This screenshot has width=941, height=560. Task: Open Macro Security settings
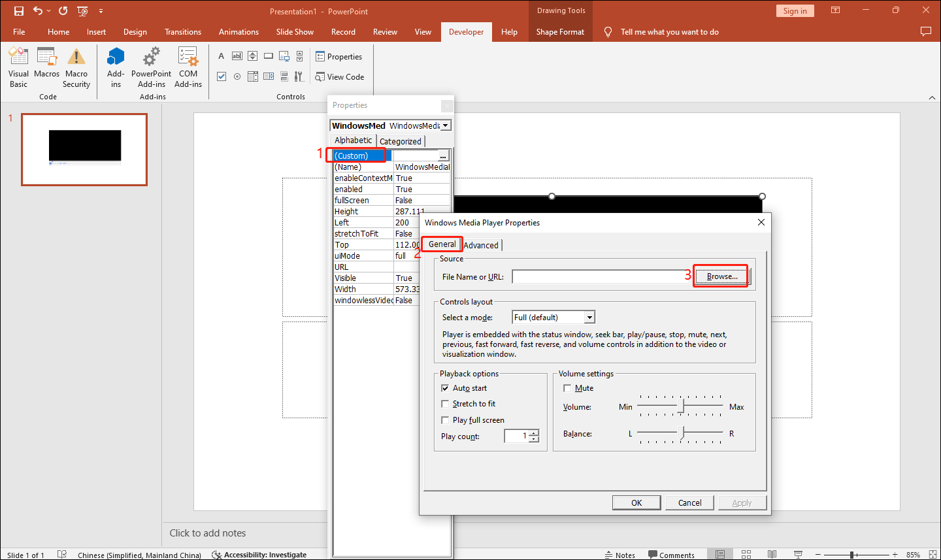[x=76, y=67]
